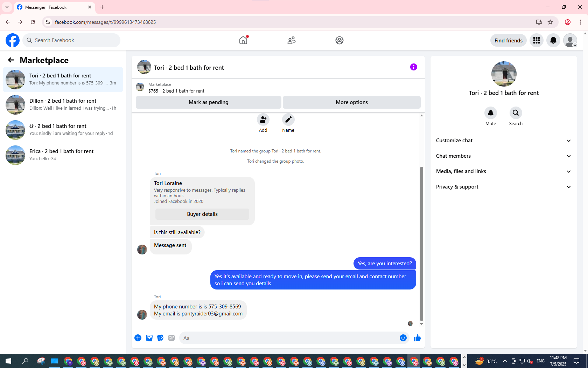Open Chrome tab search dropdown
Image resolution: width=588 pixels, height=368 pixels.
pos(7,7)
